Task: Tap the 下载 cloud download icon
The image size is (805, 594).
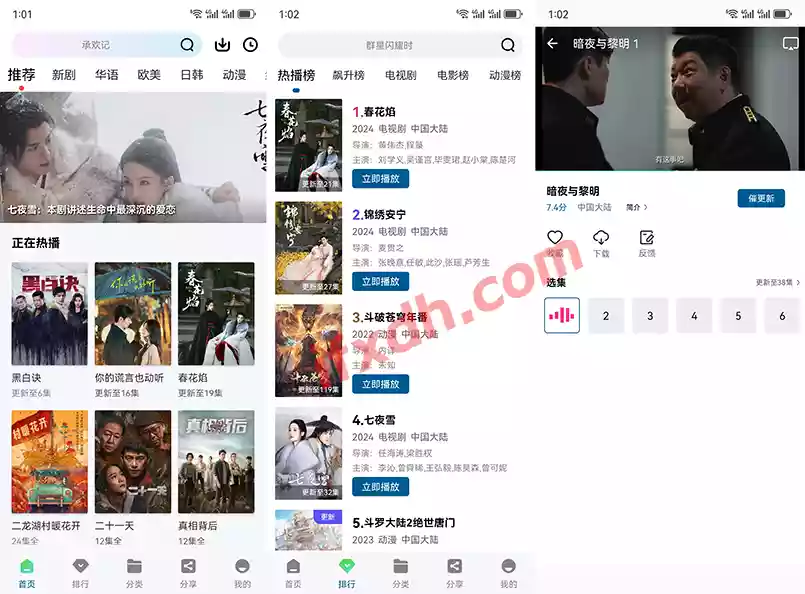Action: 601,238
